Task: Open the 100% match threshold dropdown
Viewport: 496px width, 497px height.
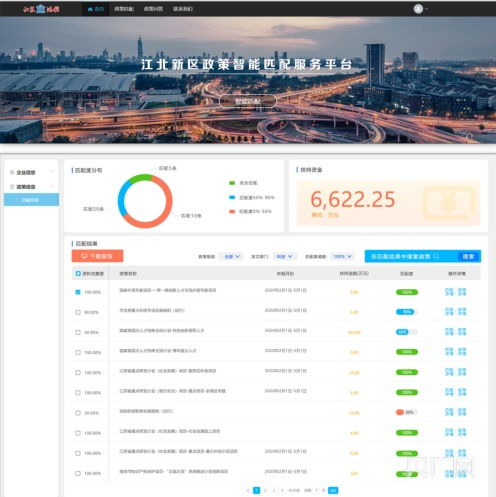Action: point(342,256)
